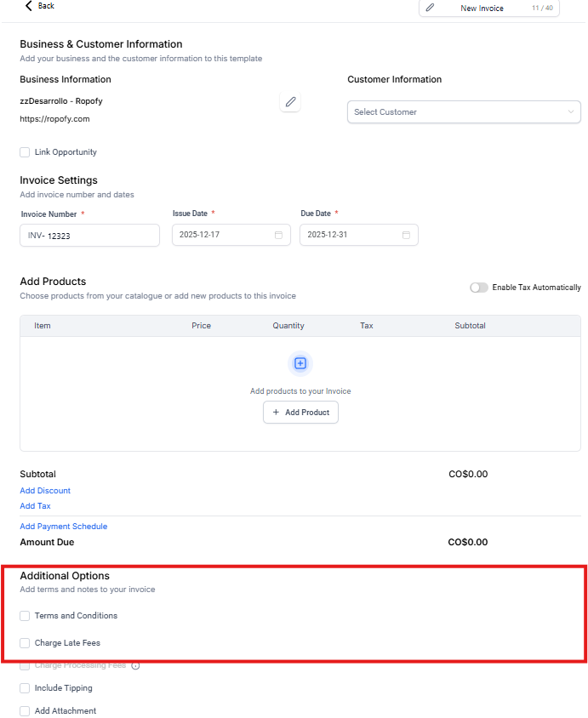This screenshot has height=718, width=588.
Task: Check the Link Opportunity checkbox
Action: [25, 152]
